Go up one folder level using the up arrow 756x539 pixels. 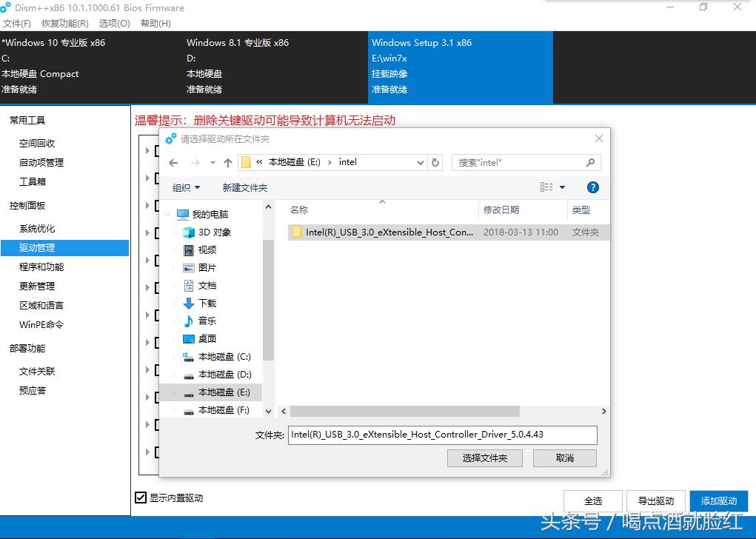click(x=228, y=162)
